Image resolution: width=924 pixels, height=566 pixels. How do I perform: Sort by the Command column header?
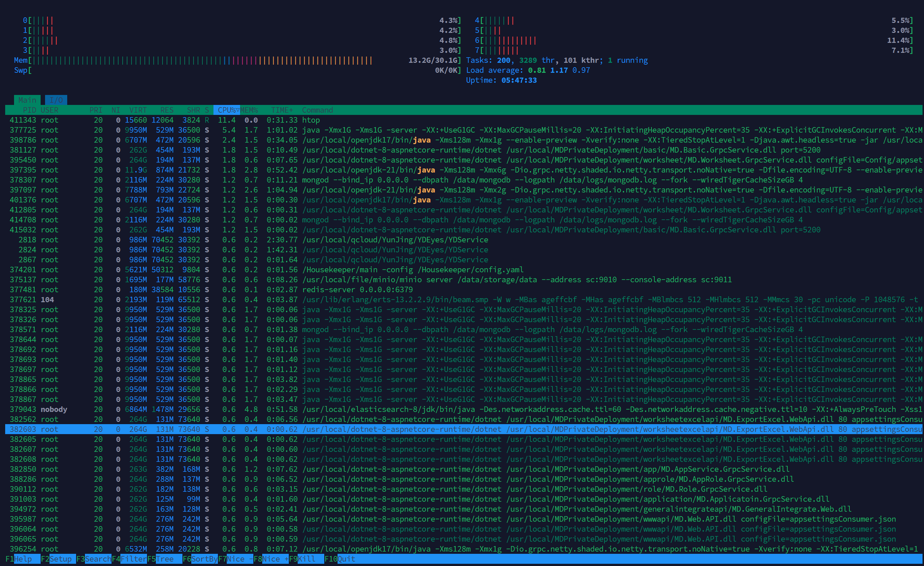[x=318, y=110]
